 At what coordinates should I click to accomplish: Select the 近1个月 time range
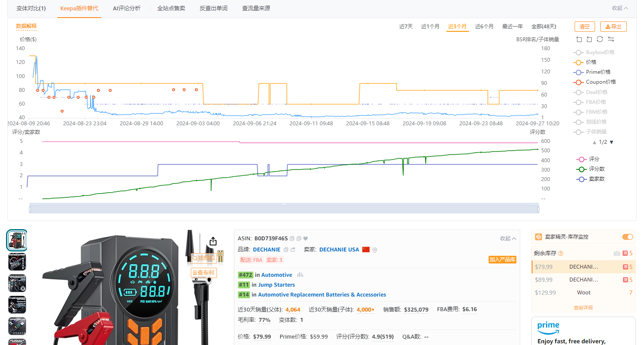click(430, 27)
